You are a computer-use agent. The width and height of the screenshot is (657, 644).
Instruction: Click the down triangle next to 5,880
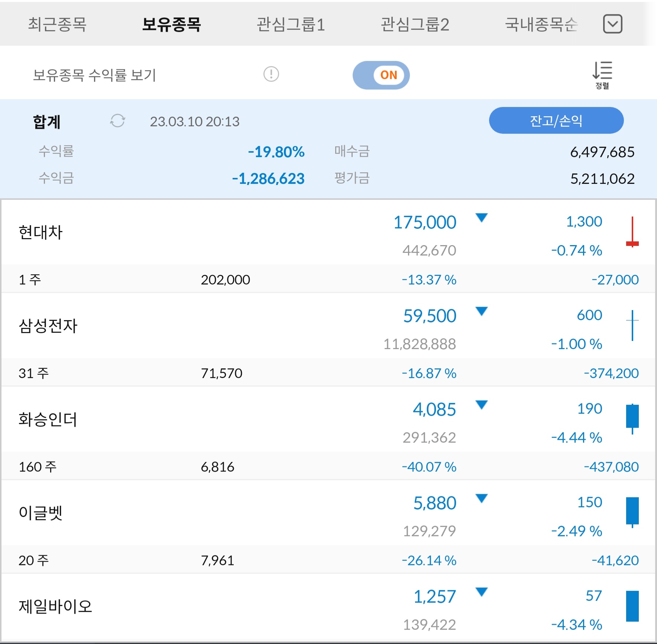pyautogui.click(x=482, y=498)
